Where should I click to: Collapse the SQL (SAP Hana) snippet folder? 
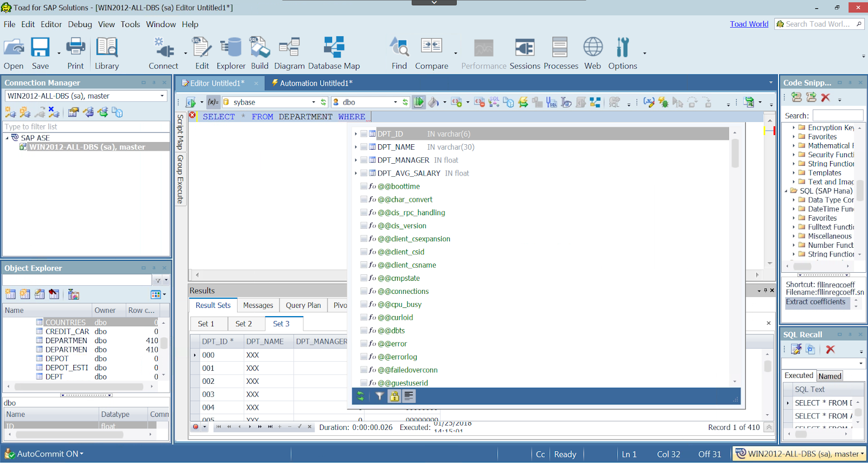click(x=786, y=191)
